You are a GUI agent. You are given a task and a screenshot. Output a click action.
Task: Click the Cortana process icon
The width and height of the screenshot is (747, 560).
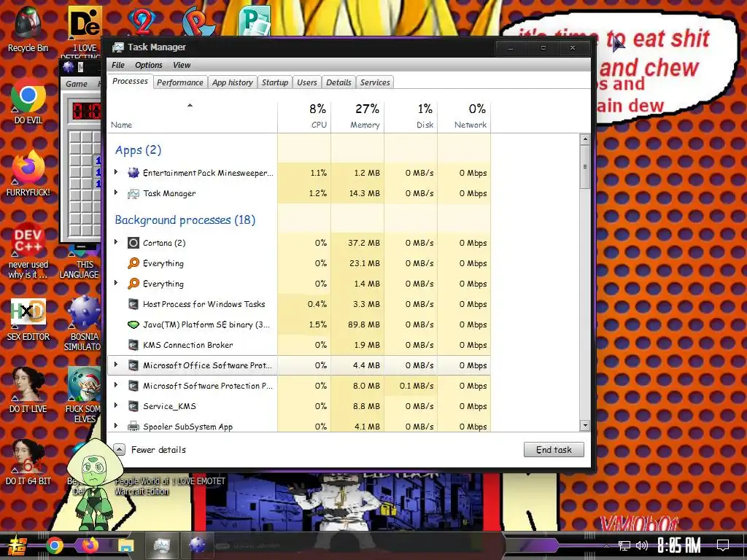(133, 243)
